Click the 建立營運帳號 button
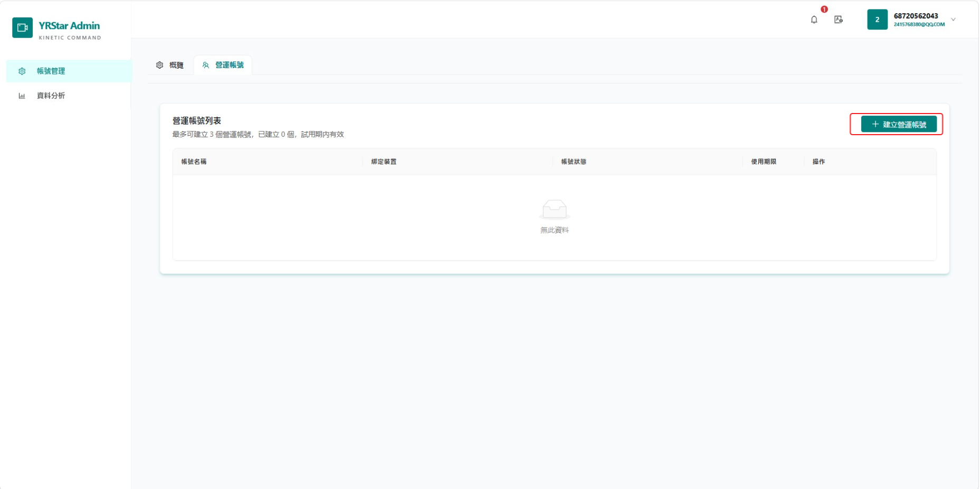The width and height of the screenshot is (980, 489). (899, 124)
